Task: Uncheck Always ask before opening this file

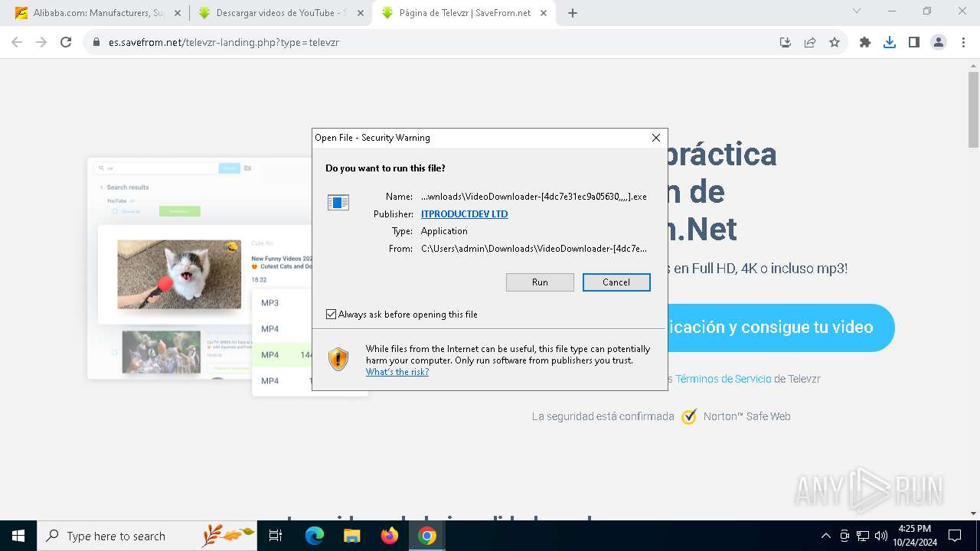Action: (331, 315)
